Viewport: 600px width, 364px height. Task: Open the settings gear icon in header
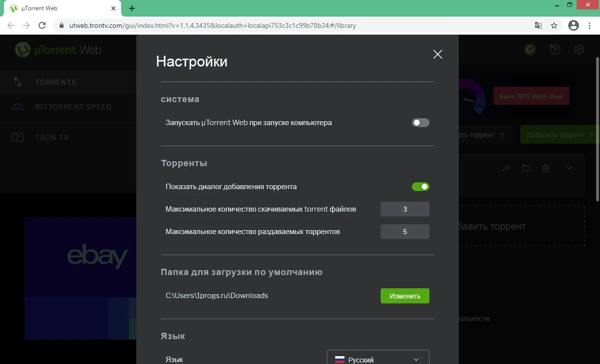pyautogui.click(x=579, y=49)
